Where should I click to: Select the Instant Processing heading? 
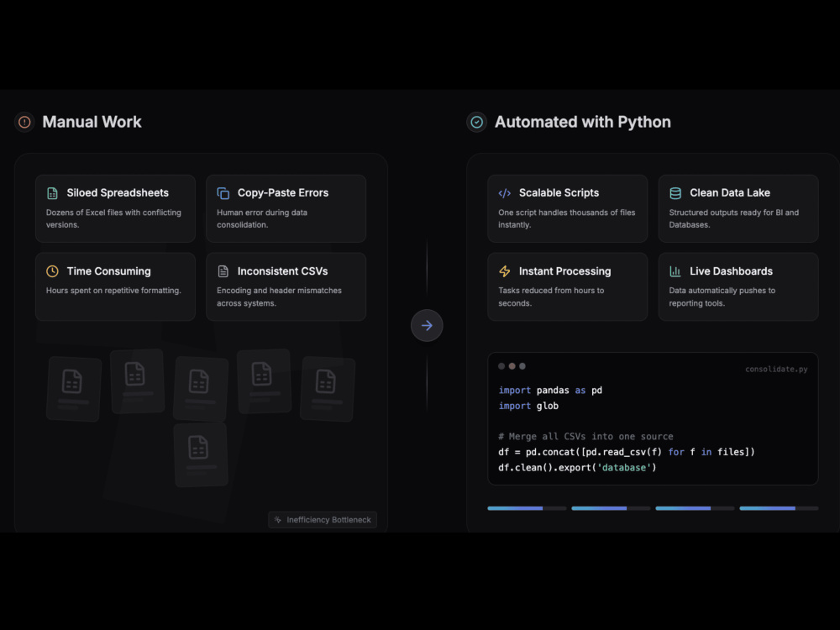[x=564, y=271]
